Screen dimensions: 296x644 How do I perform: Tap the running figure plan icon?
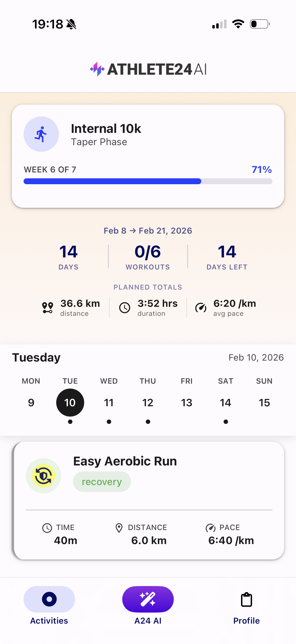(41, 134)
